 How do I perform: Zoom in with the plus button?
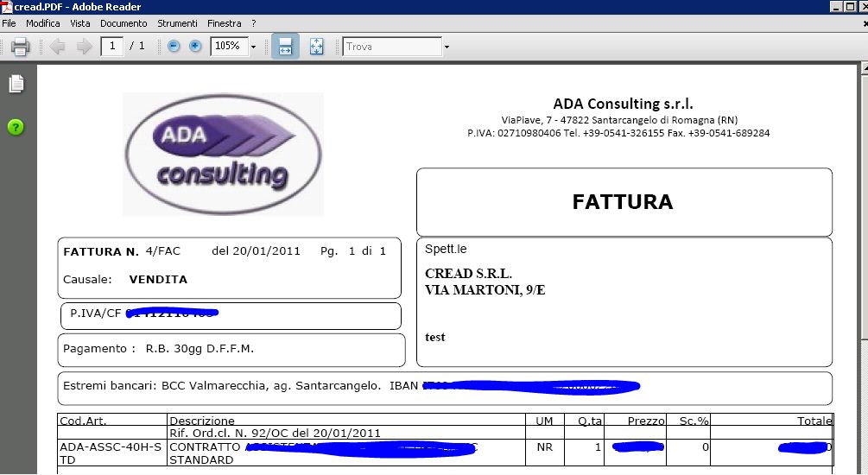[x=195, y=46]
